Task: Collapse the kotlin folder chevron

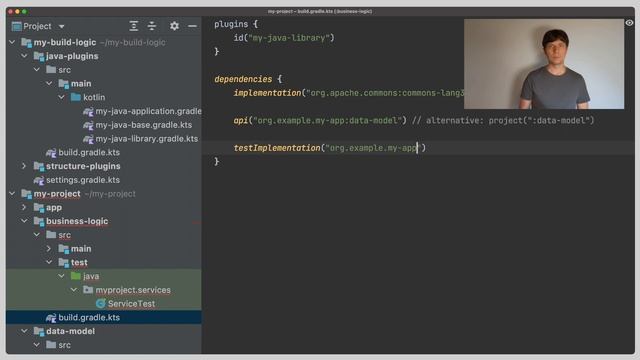Action: (61, 97)
